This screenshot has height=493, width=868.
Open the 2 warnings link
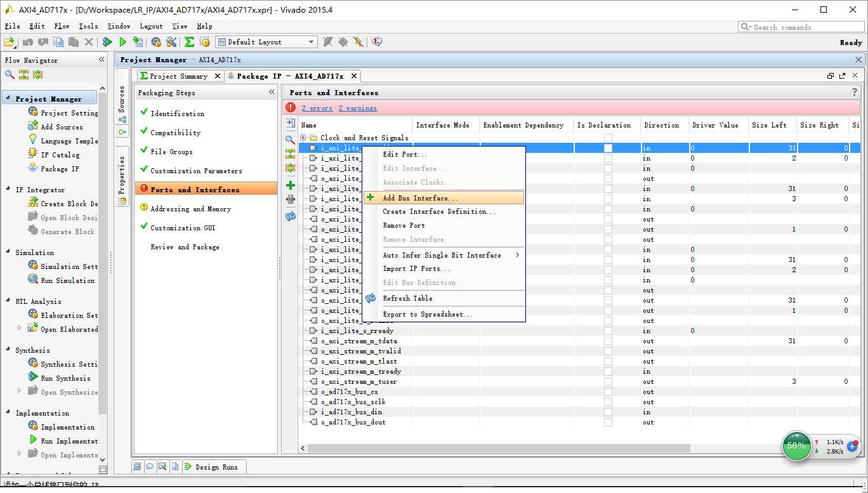click(x=357, y=108)
